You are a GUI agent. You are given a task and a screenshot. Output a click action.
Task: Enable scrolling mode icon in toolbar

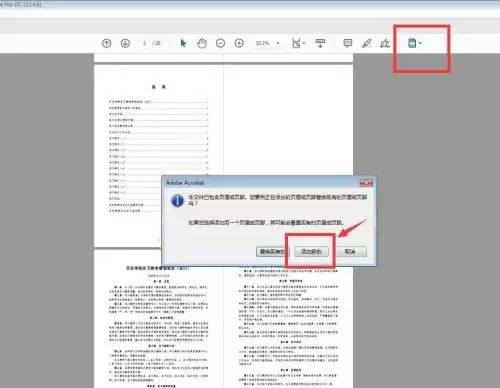[320, 43]
